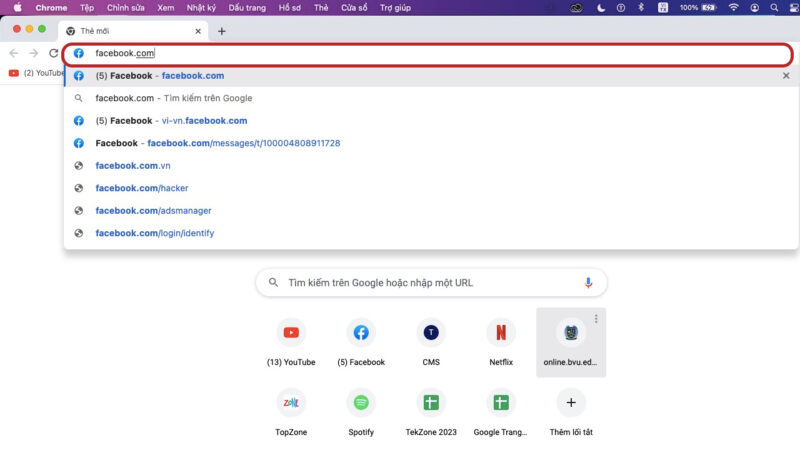Click the Wi-Fi icon in menu bar

click(x=733, y=7)
